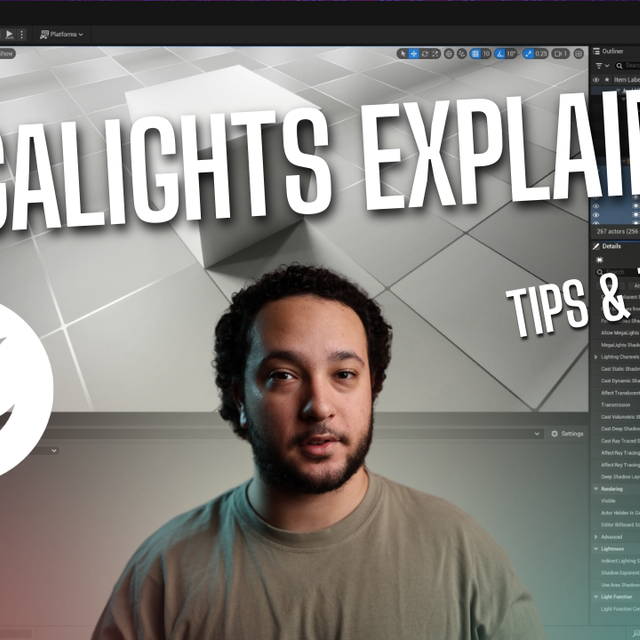Collapse the Rendering category in Details
The image size is (640, 640).
597,489
